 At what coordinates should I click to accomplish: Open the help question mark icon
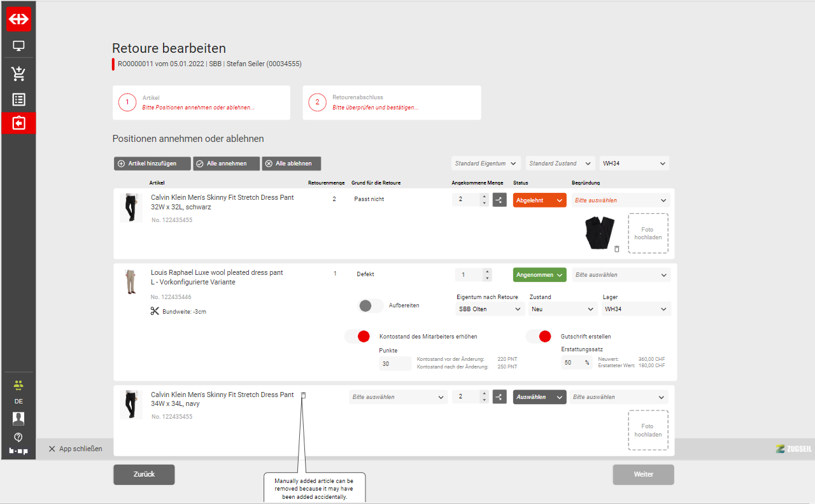(18, 437)
